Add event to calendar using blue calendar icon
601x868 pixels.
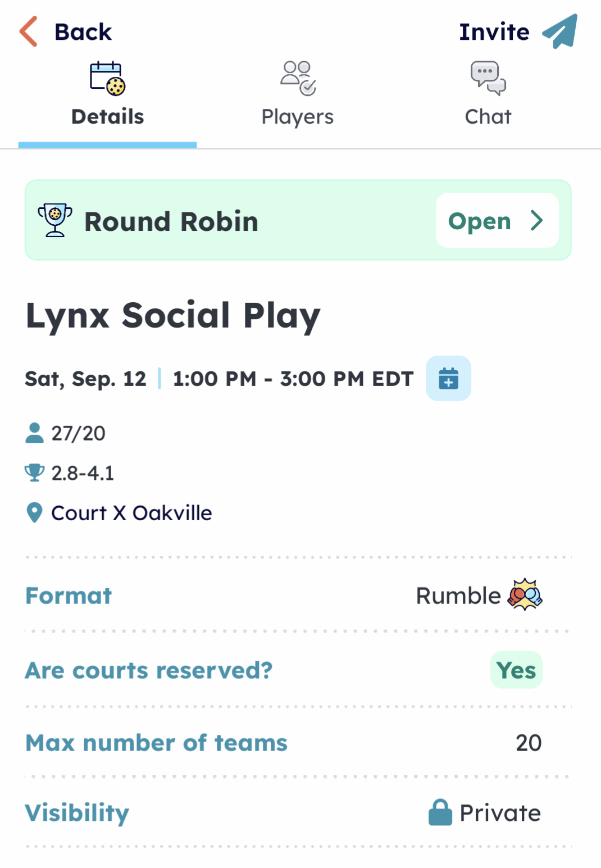click(448, 378)
